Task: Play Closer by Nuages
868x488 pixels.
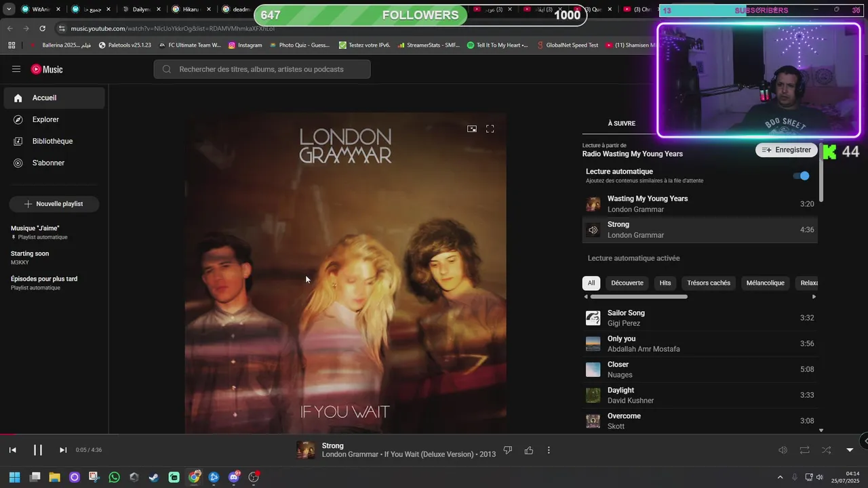Action: click(x=700, y=369)
